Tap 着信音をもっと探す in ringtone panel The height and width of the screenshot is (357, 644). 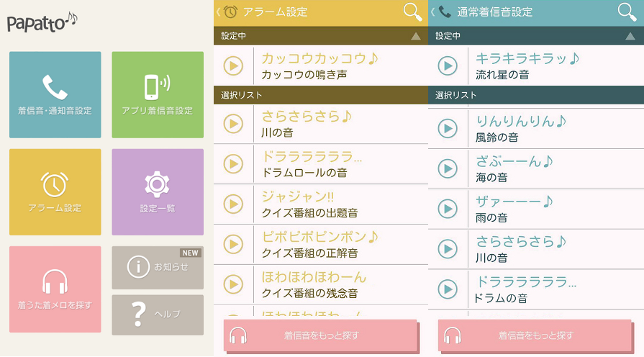coord(535,335)
